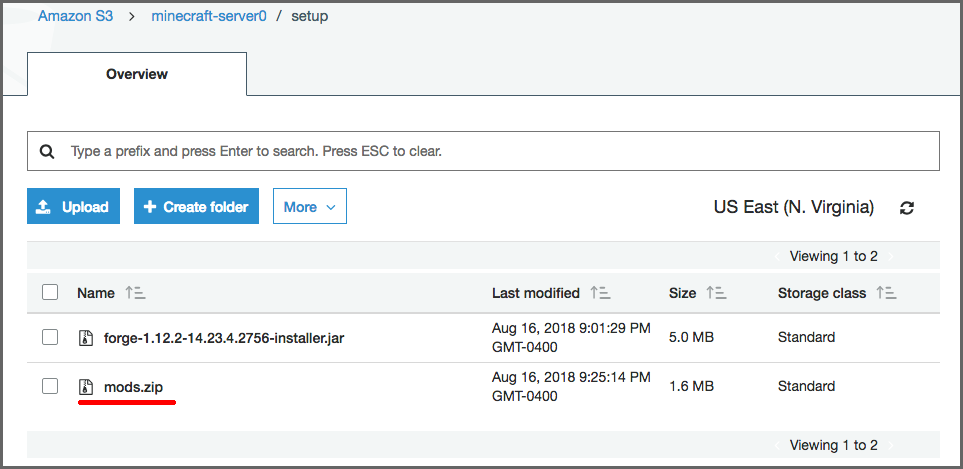Check the mods.zip row checkbox
963x469 pixels.
point(50,386)
